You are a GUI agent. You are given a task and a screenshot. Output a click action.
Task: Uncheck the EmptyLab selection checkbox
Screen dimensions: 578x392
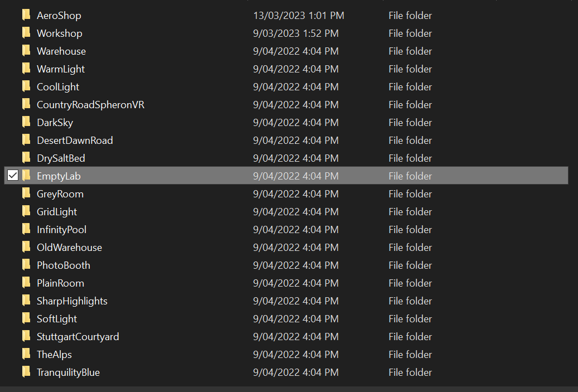[x=12, y=175]
